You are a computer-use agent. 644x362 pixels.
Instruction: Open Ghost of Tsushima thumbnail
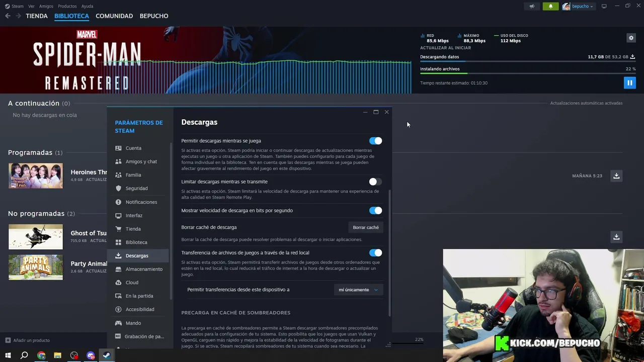(x=36, y=237)
